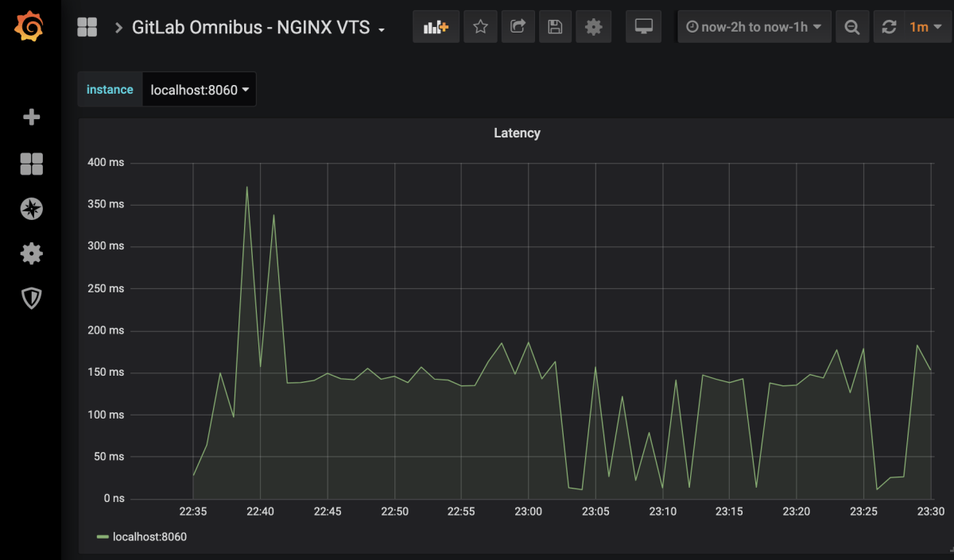The image size is (954, 560).
Task: Refresh the dashboard data
Action: click(888, 26)
